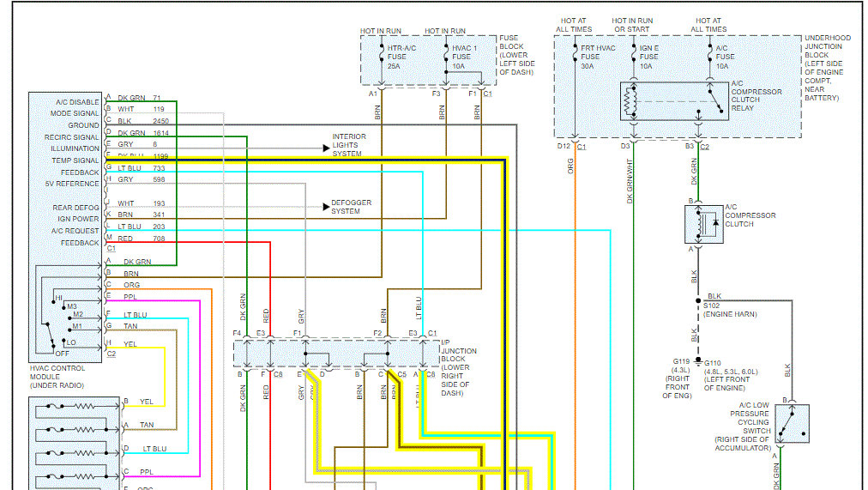Screen dimensions: 868x490
Task: Click the "DK GRN/WHT" vertical wire label
Action: [630, 181]
